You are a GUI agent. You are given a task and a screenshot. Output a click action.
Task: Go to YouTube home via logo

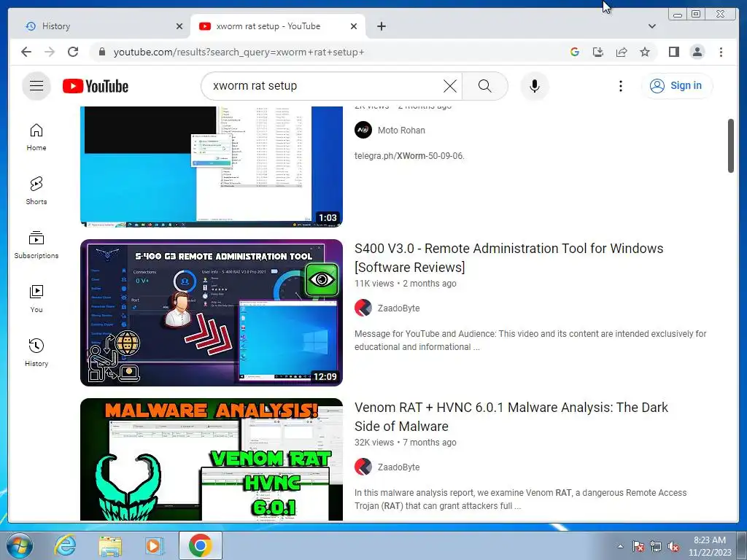[x=96, y=86]
